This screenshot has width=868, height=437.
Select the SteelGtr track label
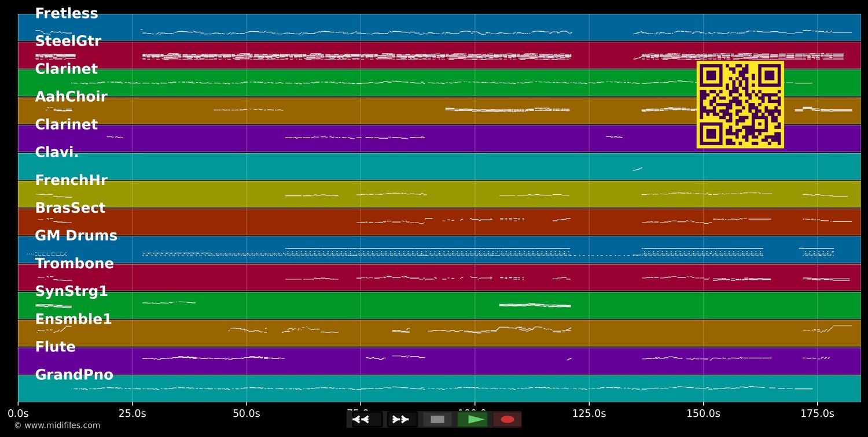[x=68, y=41]
